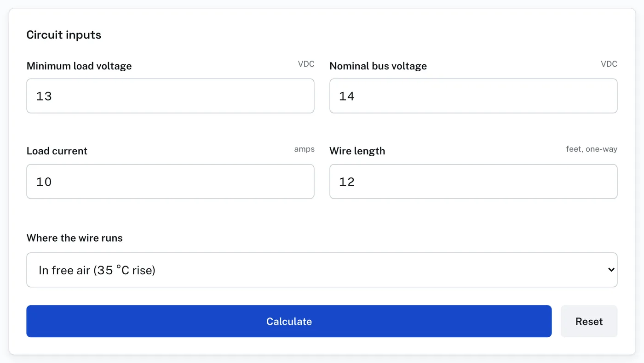Focus the Nominal bus voltage field
Viewport: 644px width, 363px height.
tap(473, 96)
